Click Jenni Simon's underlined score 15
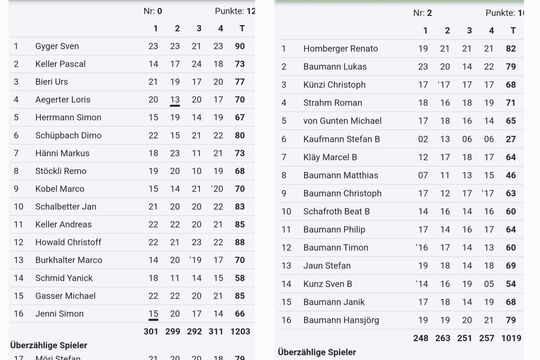The width and height of the screenshot is (540, 360). coord(153,314)
